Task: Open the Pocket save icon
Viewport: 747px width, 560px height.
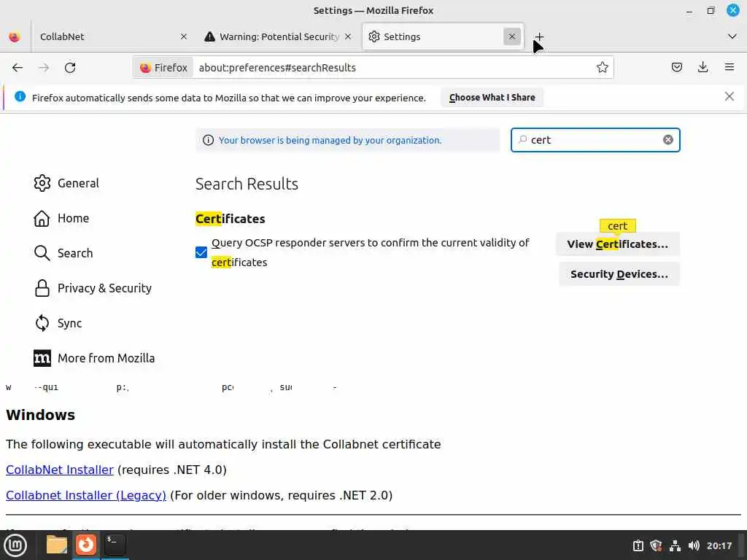Action: pyautogui.click(x=676, y=67)
